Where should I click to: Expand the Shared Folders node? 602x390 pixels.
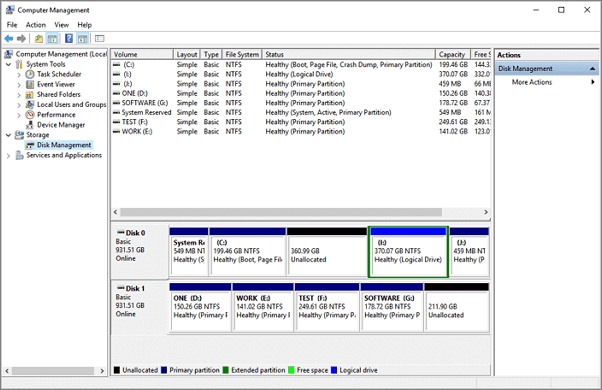[19, 94]
